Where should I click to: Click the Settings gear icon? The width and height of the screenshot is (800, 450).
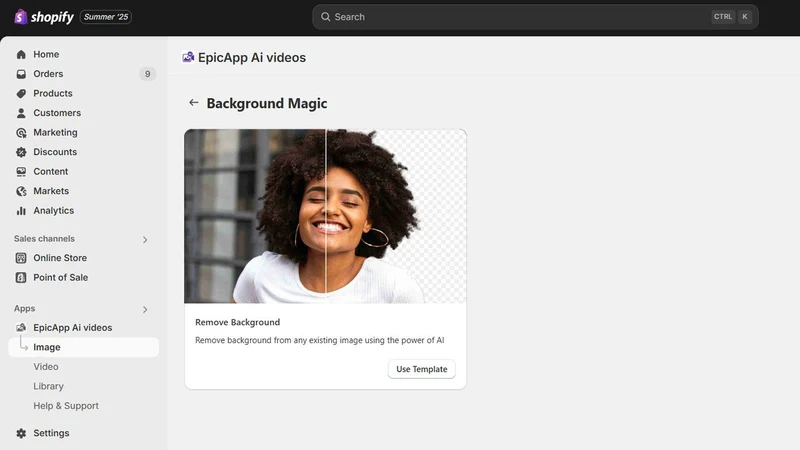(21, 433)
